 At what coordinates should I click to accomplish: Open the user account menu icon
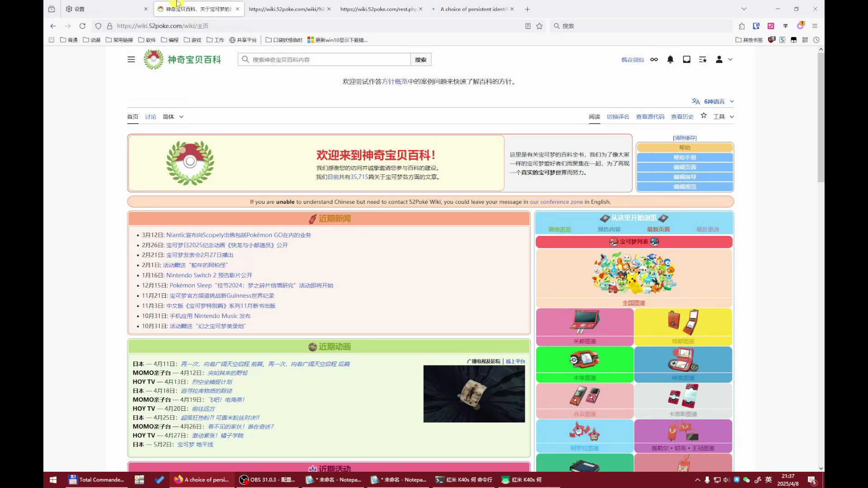coord(719,60)
